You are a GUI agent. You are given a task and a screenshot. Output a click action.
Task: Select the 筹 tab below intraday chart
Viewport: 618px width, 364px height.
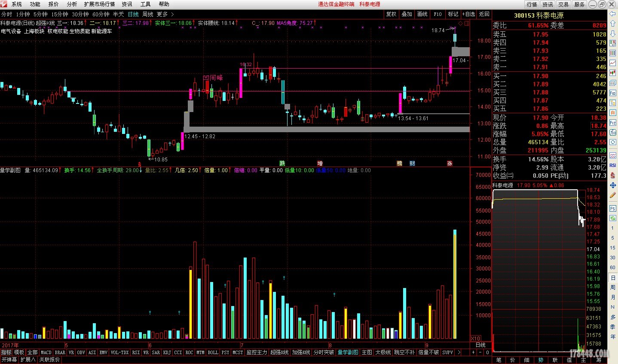click(x=599, y=360)
